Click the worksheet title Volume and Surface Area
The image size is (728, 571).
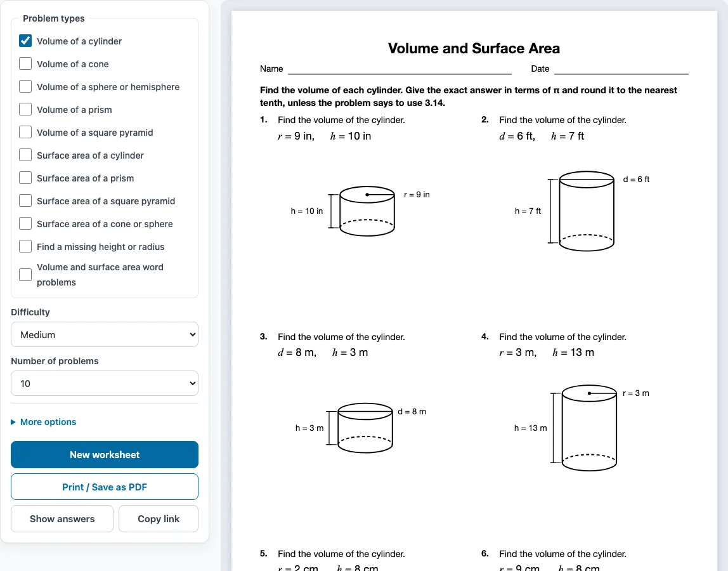[474, 48]
